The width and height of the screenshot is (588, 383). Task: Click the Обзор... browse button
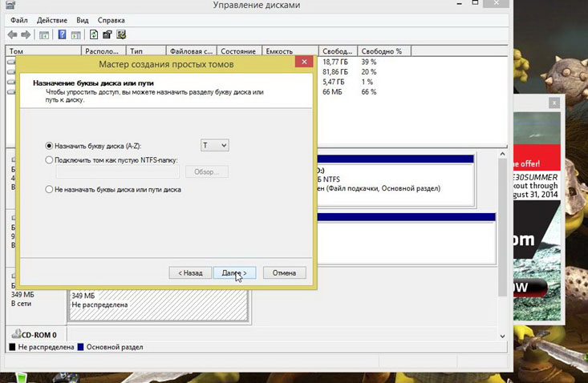[207, 171]
